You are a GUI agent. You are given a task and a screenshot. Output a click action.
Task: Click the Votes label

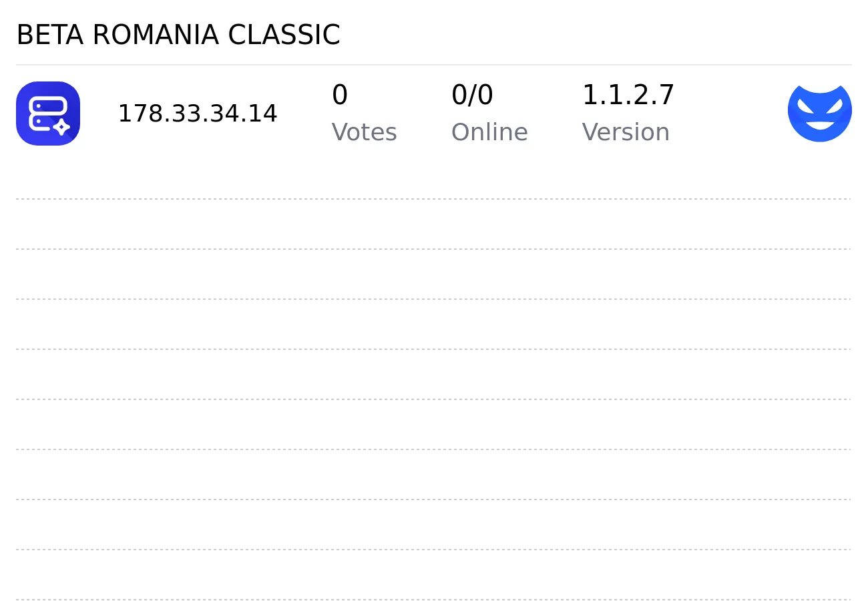point(364,132)
